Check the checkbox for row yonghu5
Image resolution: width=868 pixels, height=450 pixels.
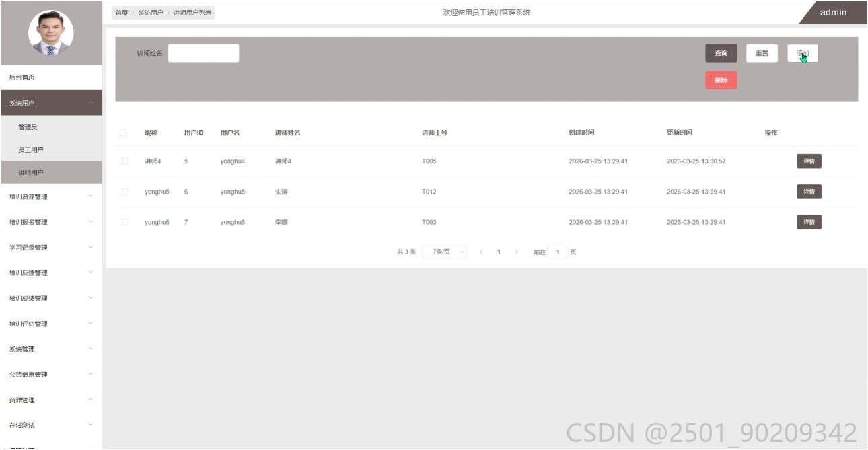coord(124,192)
